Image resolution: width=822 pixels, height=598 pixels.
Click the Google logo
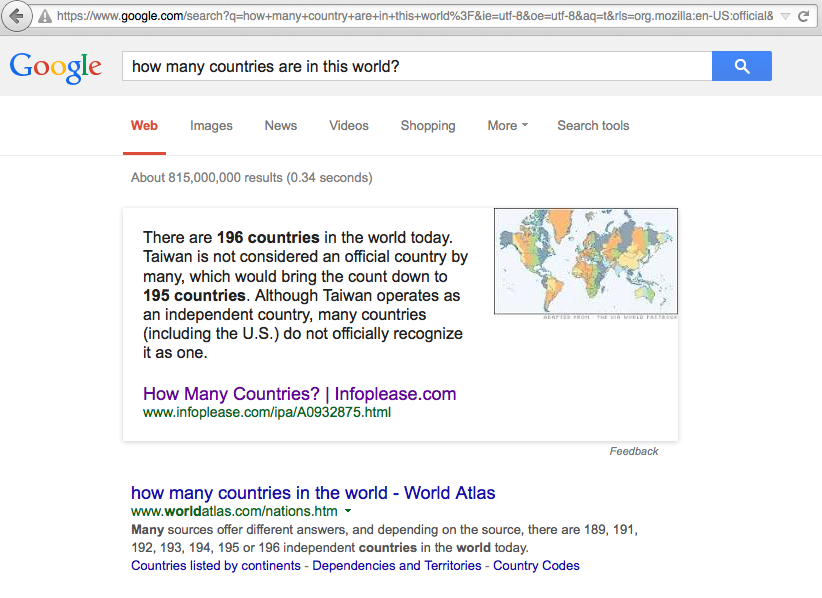(56, 68)
